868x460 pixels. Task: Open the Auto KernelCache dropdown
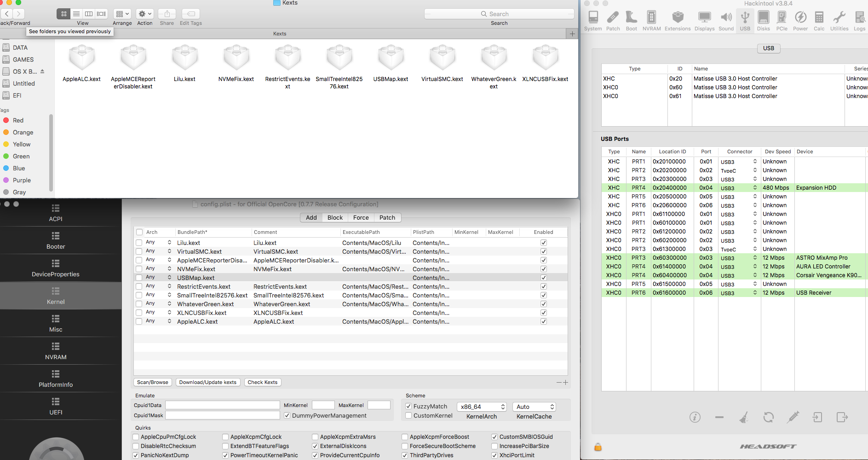pos(535,407)
